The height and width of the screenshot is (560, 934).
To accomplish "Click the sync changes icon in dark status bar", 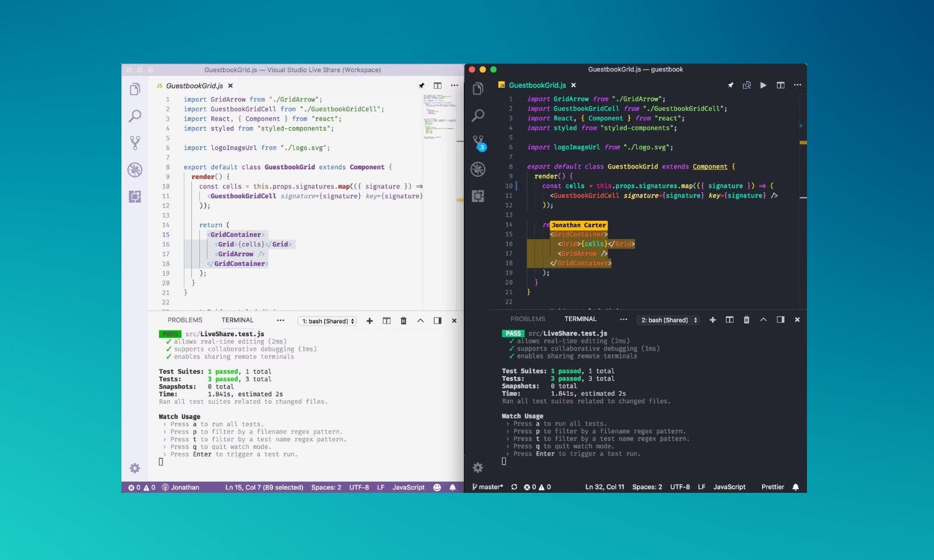I will pos(514,487).
